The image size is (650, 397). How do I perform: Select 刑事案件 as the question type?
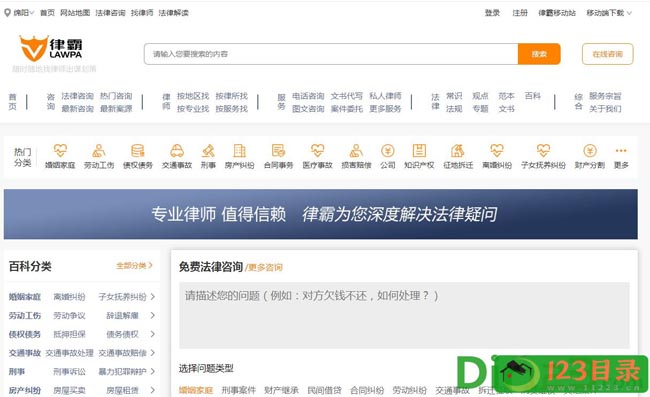[x=238, y=390]
